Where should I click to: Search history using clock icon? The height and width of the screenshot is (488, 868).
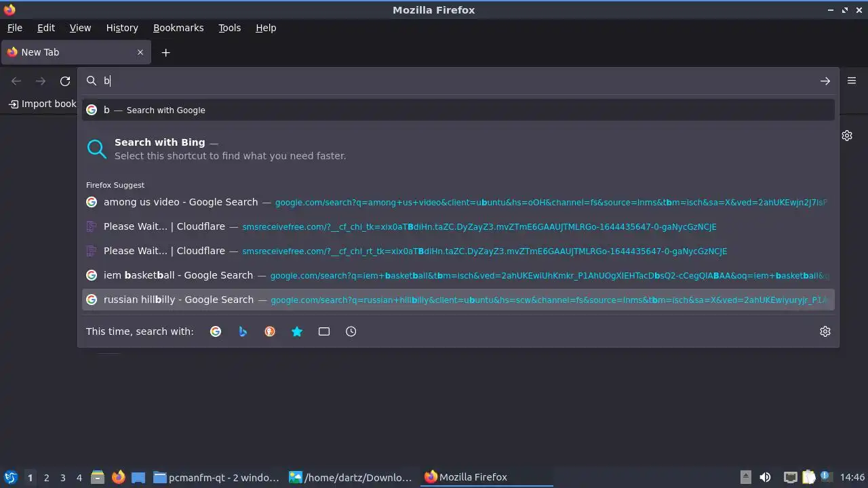pos(351,331)
